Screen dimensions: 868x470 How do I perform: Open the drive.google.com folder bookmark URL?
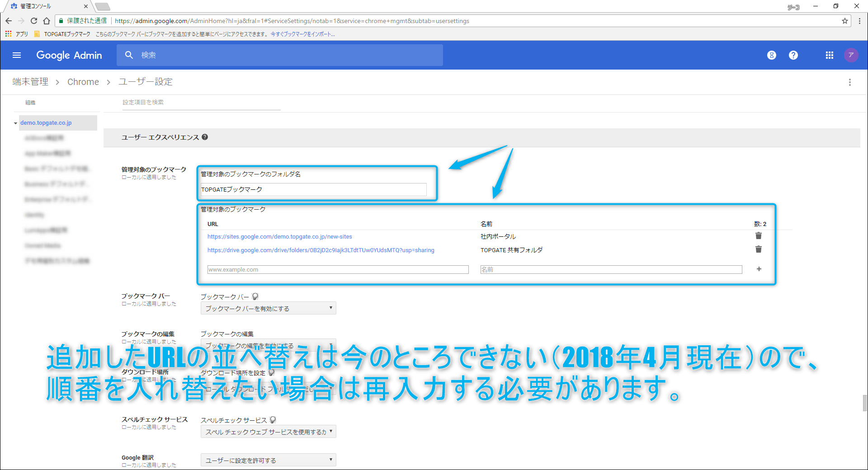[321, 250]
